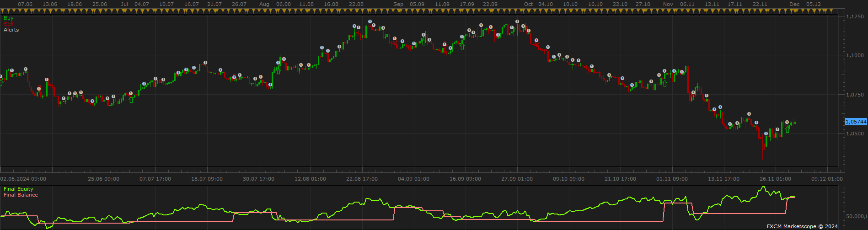Click the Jul month label on top axis
The width and height of the screenshot is (868, 230).
coord(124,4)
